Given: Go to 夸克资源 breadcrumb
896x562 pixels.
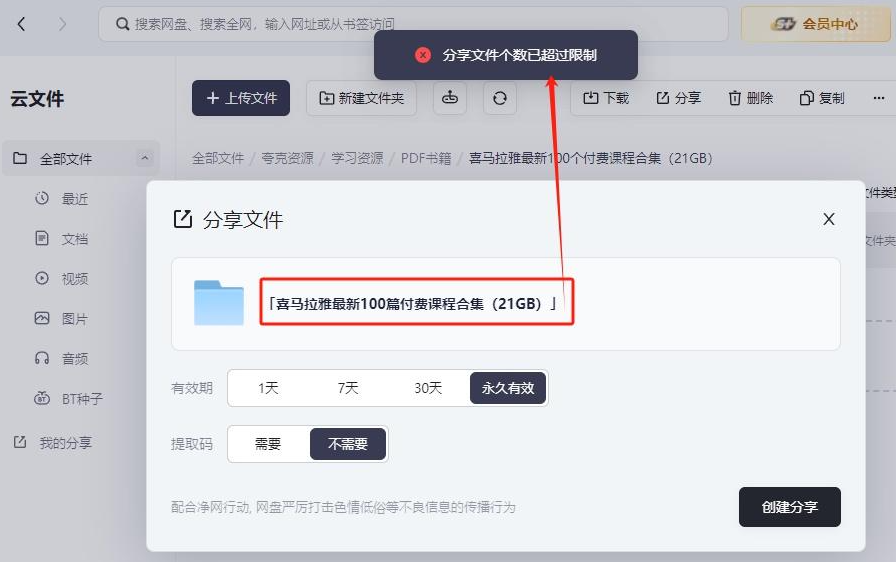Looking at the screenshot, I should 287,158.
